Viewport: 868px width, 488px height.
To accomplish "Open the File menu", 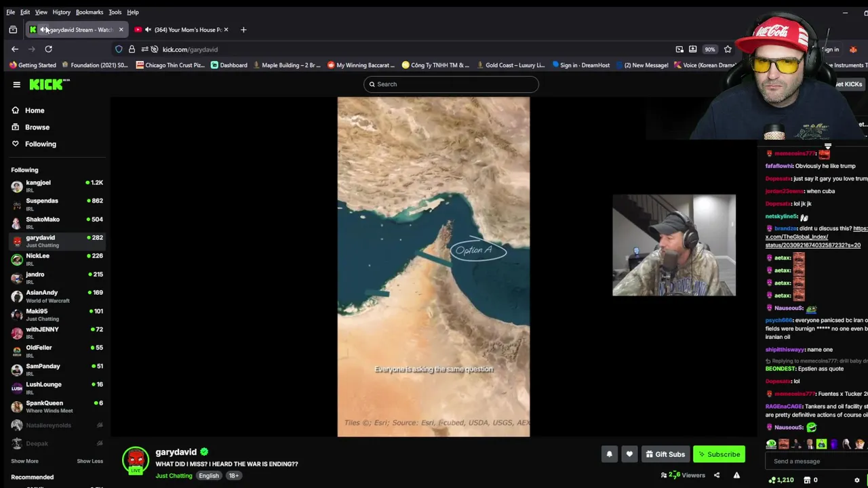I will (x=11, y=12).
